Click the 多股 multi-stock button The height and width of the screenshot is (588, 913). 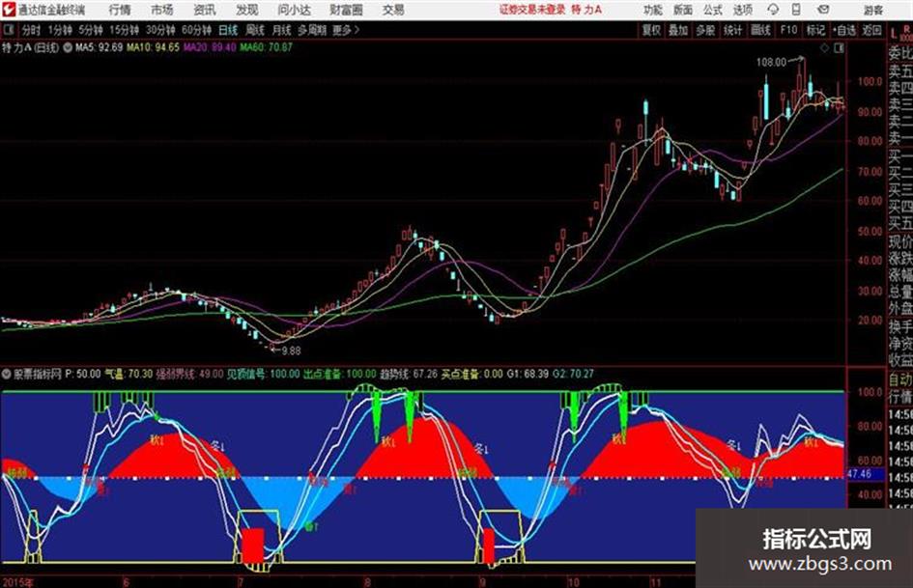[705, 30]
